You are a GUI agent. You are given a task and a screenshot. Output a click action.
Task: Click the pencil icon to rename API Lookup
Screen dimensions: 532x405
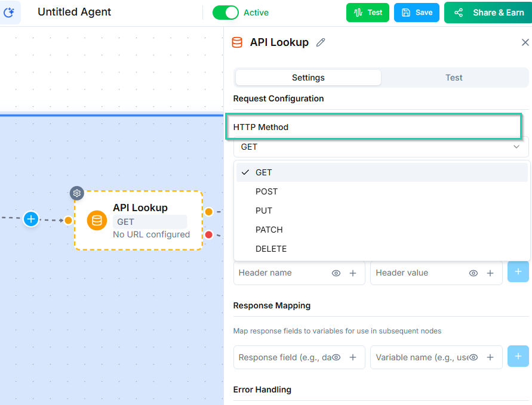[x=321, y=42]
